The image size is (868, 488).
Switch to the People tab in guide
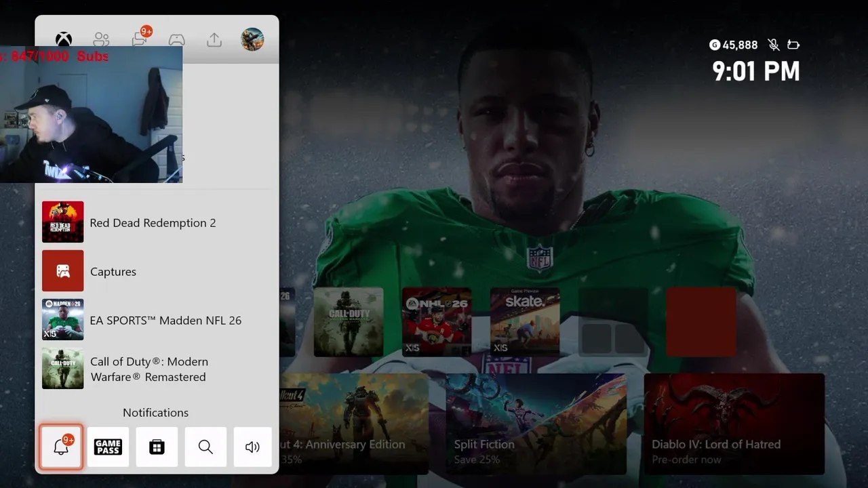tap(102, 39)
